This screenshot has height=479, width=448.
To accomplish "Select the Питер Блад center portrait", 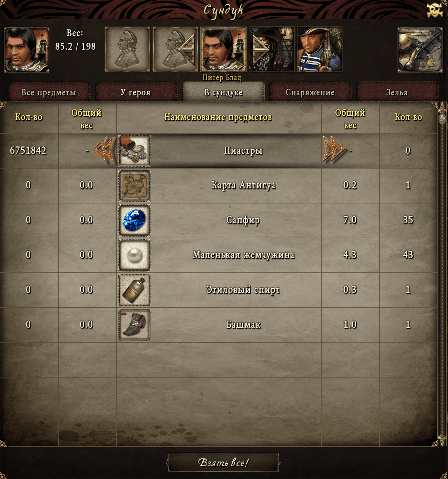I will pyautogui.click(x=223, y=49).
